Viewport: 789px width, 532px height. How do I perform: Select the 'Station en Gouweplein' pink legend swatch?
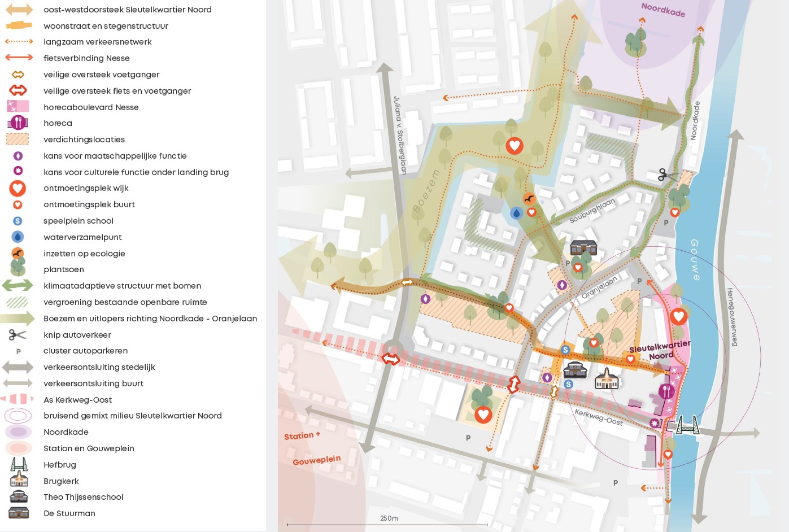coord(18,448)
